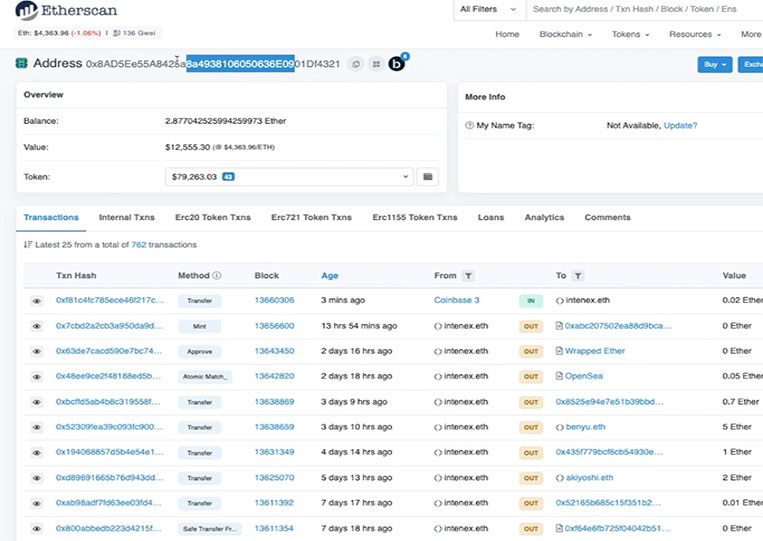Viewport: 763px width, 541px height.
Task: Click the Method info icon
Action: pos(217,275)
